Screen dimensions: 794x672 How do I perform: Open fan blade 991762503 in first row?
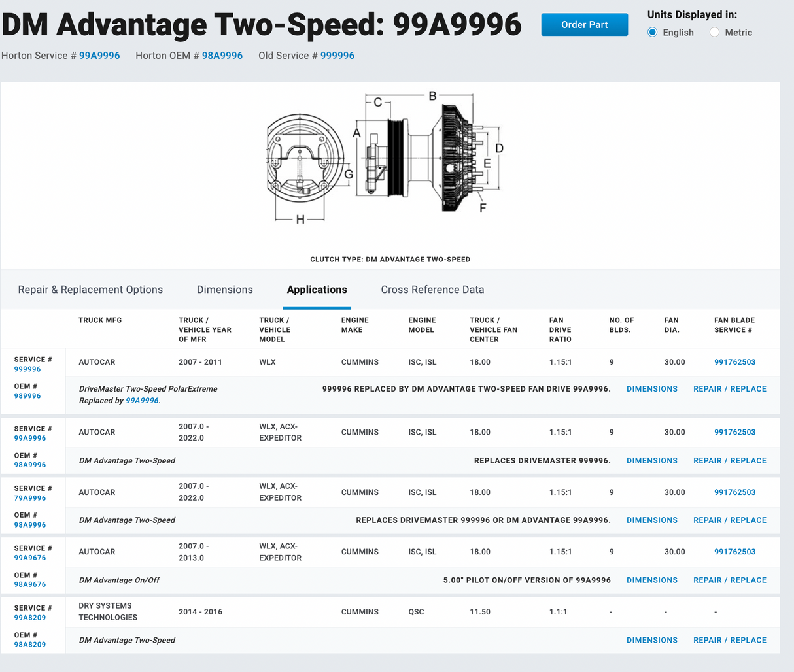734,362
